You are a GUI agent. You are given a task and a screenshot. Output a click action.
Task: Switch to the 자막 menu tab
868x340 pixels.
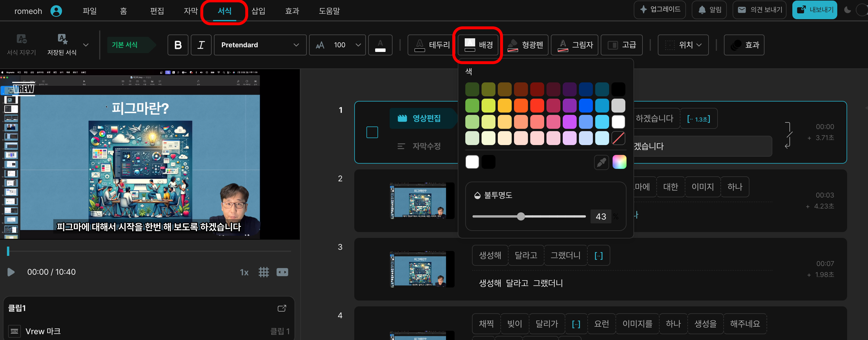coord(190,11)
